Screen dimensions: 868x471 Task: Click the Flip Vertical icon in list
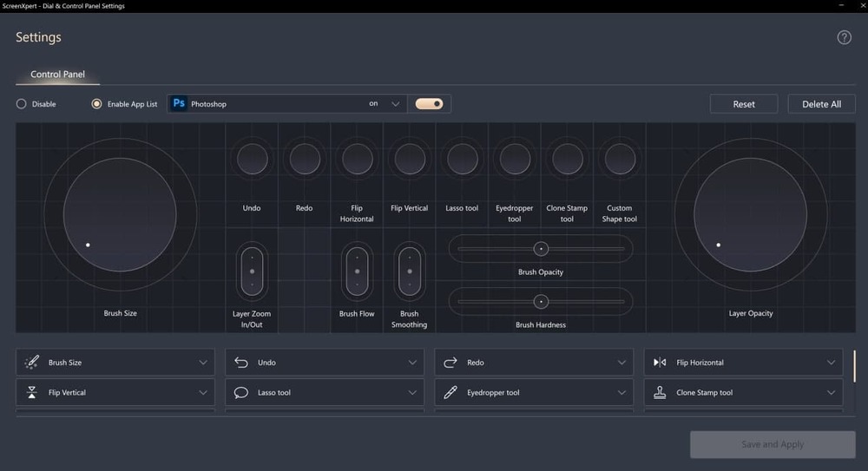(31, 392)
